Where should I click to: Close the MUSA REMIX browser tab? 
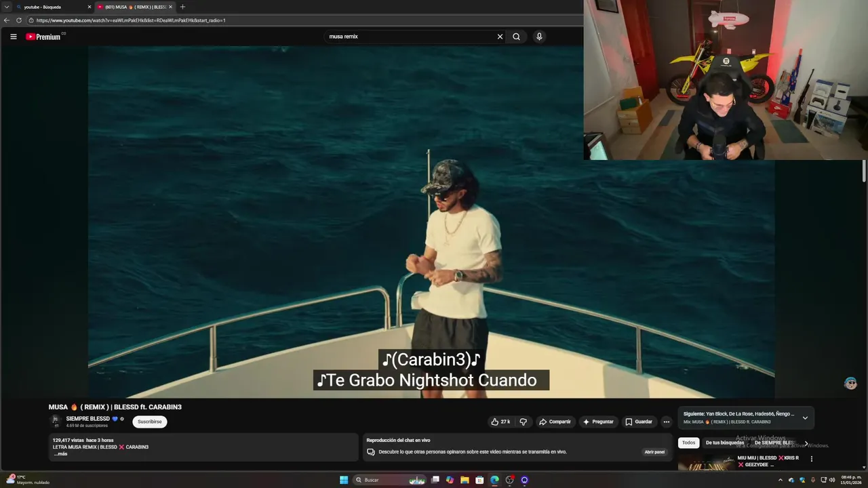[170, 7]
